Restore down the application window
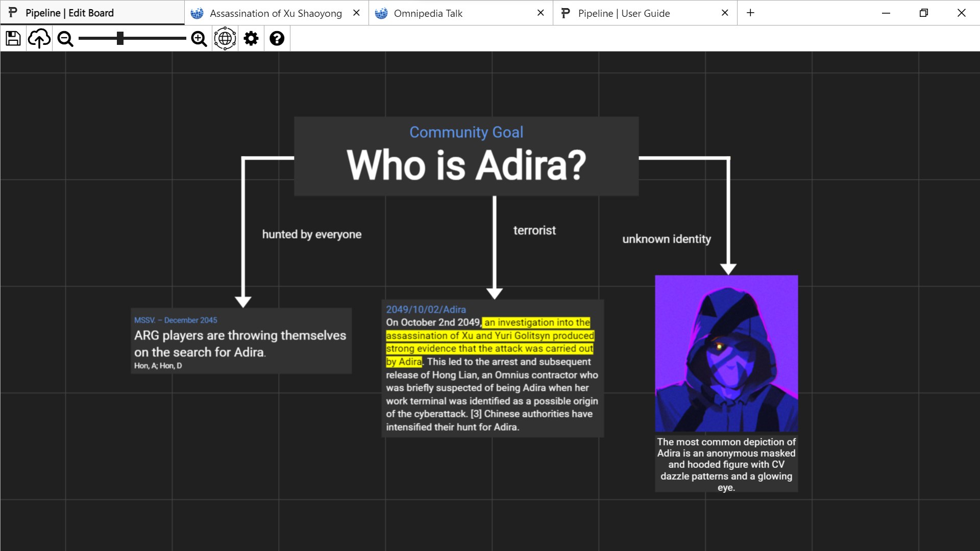The width and height of the screenshot is (980, 551). [924, 13]
